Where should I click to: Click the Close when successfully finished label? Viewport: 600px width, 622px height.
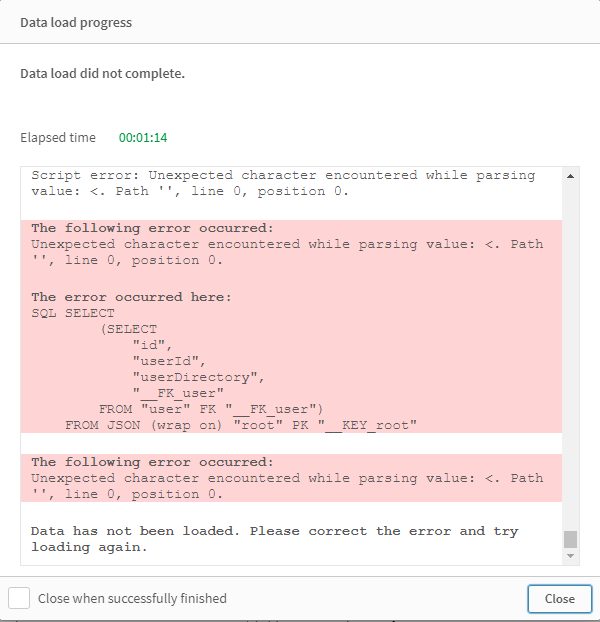click(x=132, y=598)
